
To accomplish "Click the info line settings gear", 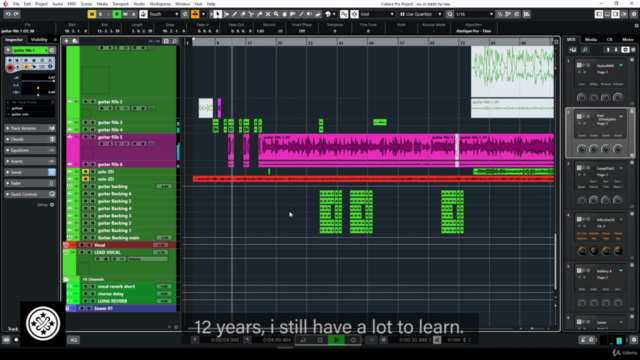I will (x=636, y=26).
